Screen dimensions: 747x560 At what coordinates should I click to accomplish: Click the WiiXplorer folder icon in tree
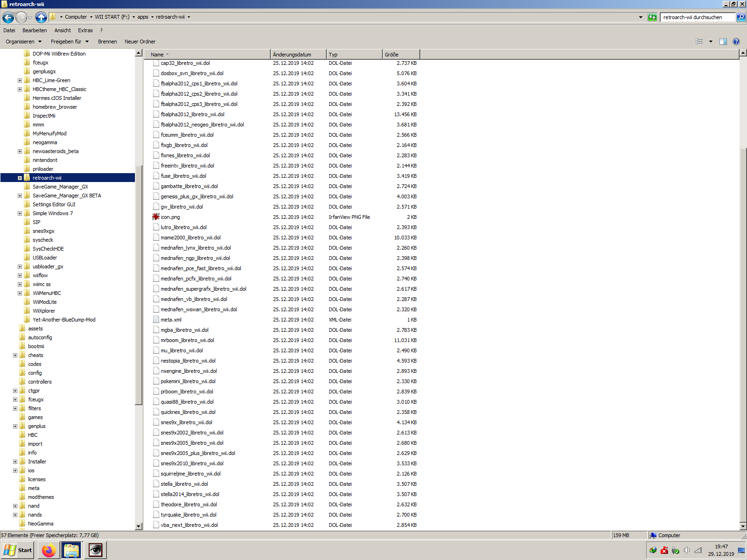[27, 311]
